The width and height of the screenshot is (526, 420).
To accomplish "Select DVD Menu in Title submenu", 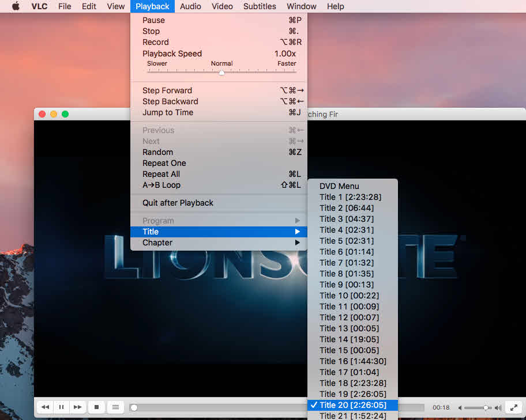I will [x=352, y=186].
